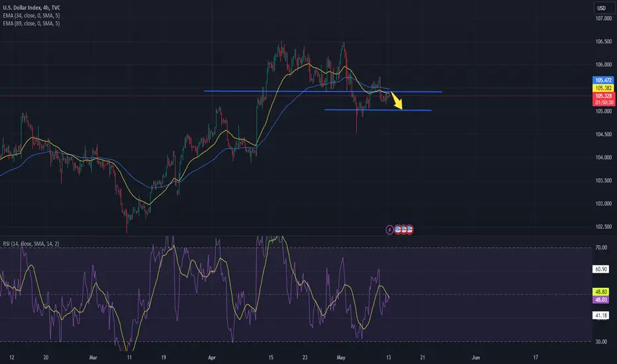This screenshot has width=617, height=364.
Task: Click the purple 48.03 RSI label
Action: (x=601, y=300)
